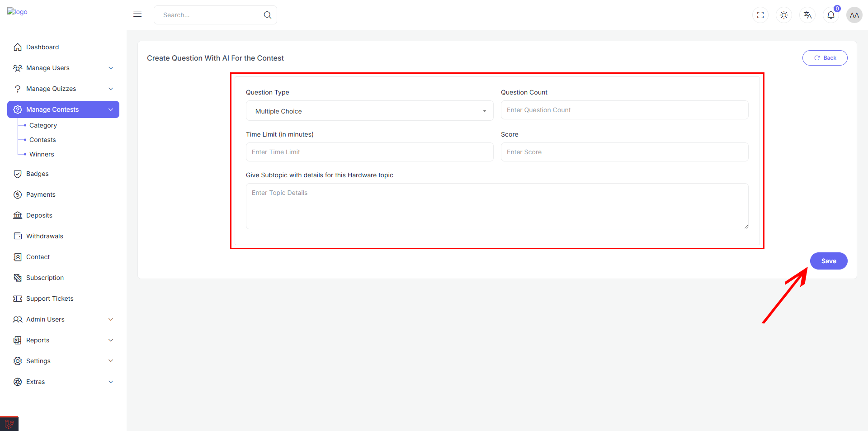Click the Dashboard home icon
This screenshot has width=868, height=431.
tap(18, 47)
